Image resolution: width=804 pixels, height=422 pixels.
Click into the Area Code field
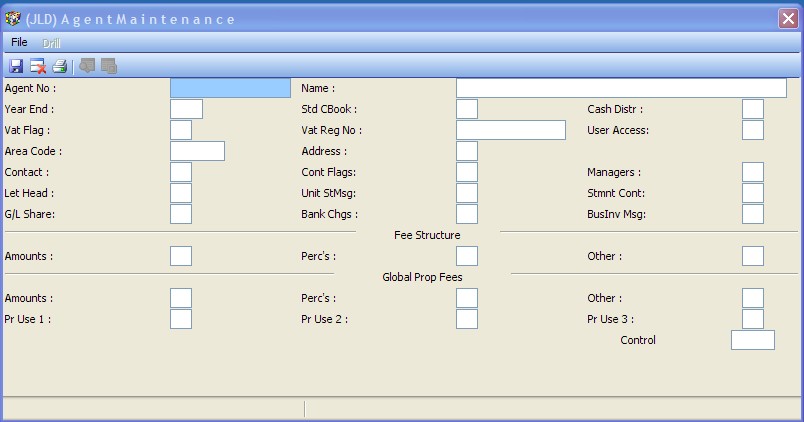click(197, 151)
